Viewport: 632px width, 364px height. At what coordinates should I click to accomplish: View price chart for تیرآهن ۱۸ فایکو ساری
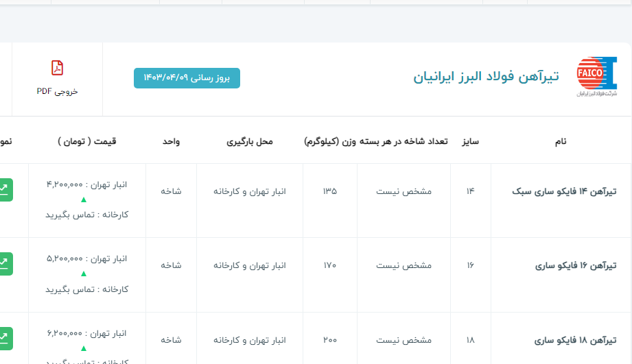pos(5,338)
